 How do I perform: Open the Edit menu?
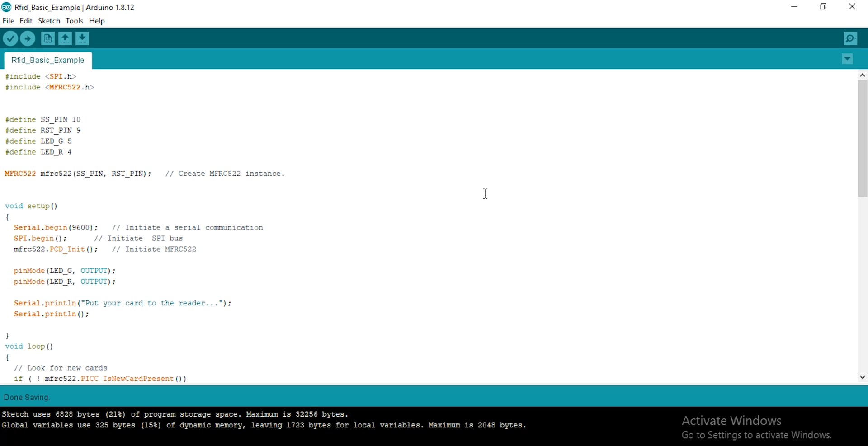pos(26,21)
